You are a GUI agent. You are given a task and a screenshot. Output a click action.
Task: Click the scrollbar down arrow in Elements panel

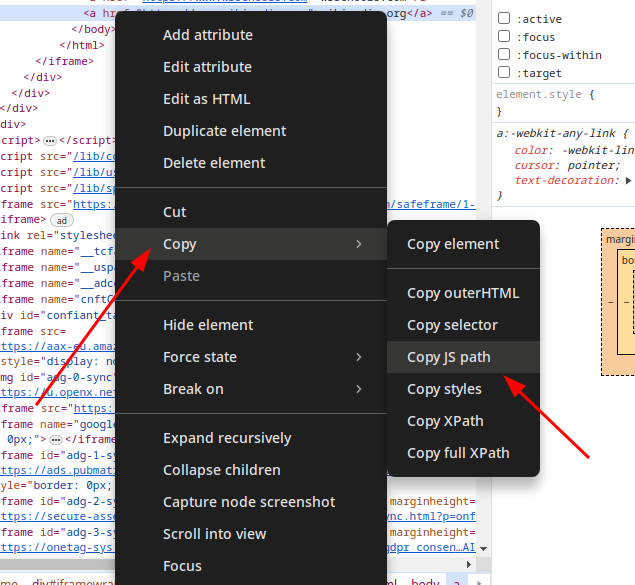(x=484, y=549)
